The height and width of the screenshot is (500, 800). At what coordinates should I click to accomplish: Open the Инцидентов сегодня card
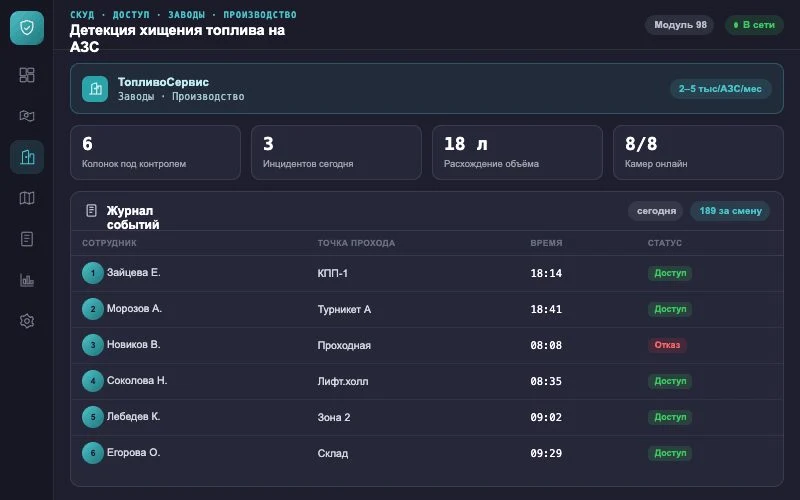336,153
